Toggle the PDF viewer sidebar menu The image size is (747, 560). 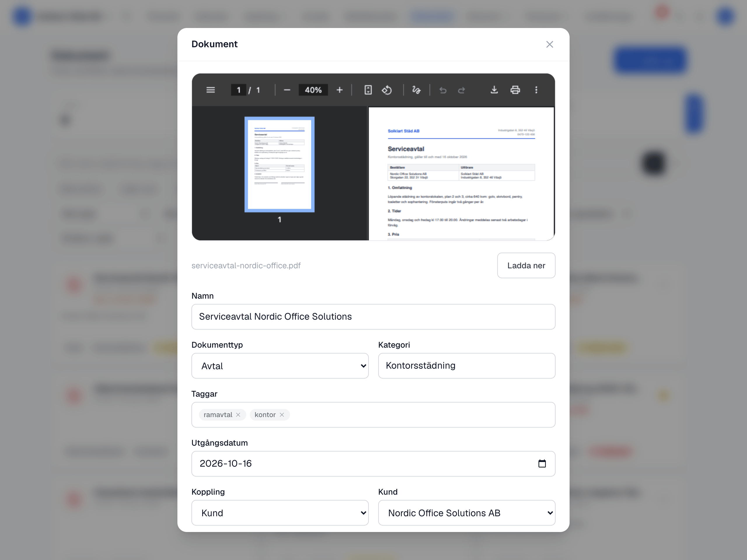point(210,90)
